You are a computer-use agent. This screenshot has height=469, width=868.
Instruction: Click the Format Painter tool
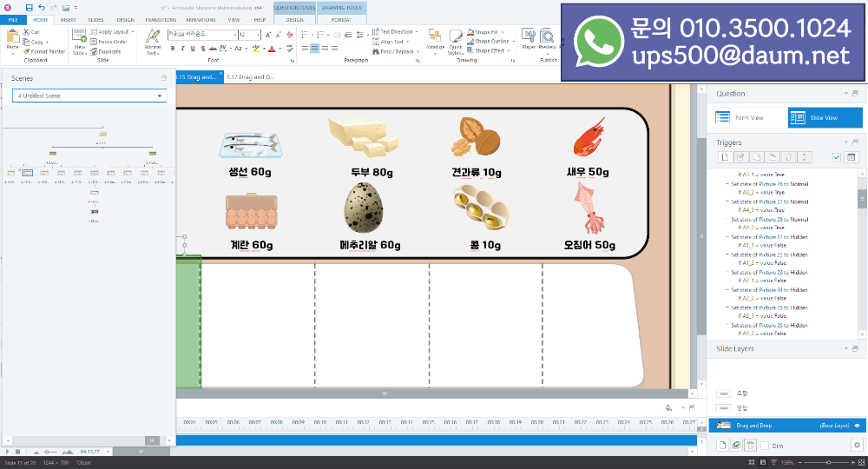(x=44, y=51)
